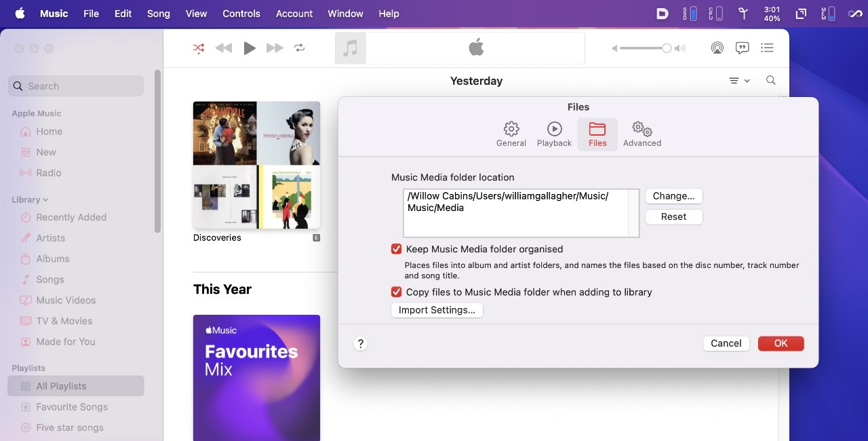Viewport: 868px width, 441px height.
Task: Open the Apple menu
Action: click(20, 14)
